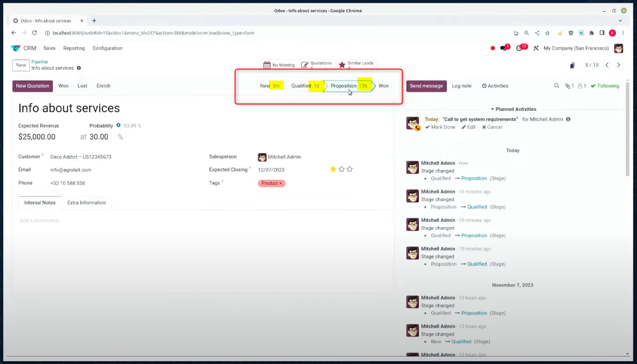The width and height of the screenshot is (637, 364).
Task: Collapse the Planned Activities section
Action: (x=513, y=109)
